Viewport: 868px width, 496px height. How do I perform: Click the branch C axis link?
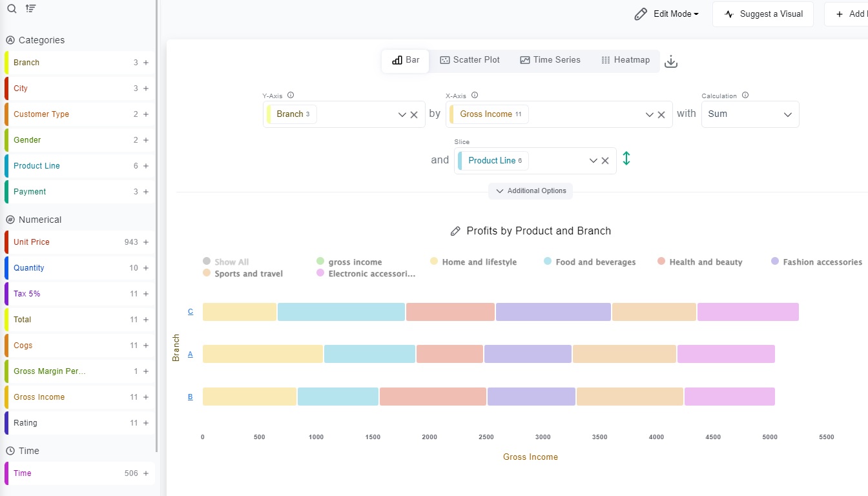click(191, 312)
